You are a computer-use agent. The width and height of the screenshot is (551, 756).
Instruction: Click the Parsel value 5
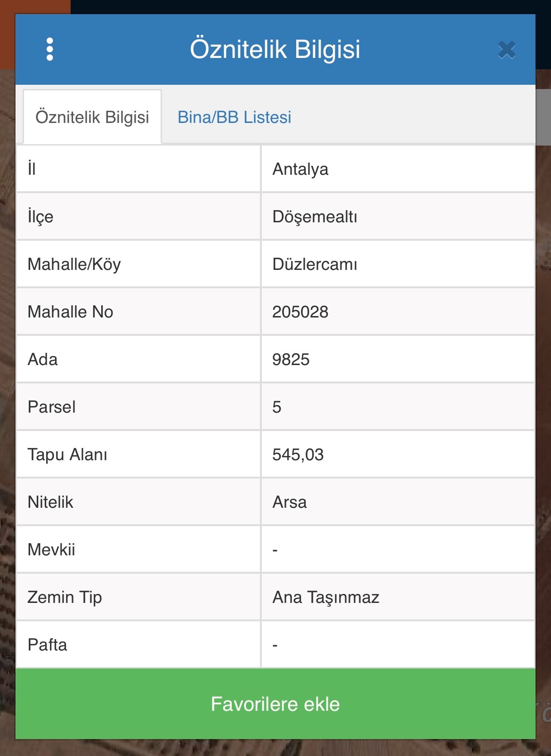click(x=277, y=407)
